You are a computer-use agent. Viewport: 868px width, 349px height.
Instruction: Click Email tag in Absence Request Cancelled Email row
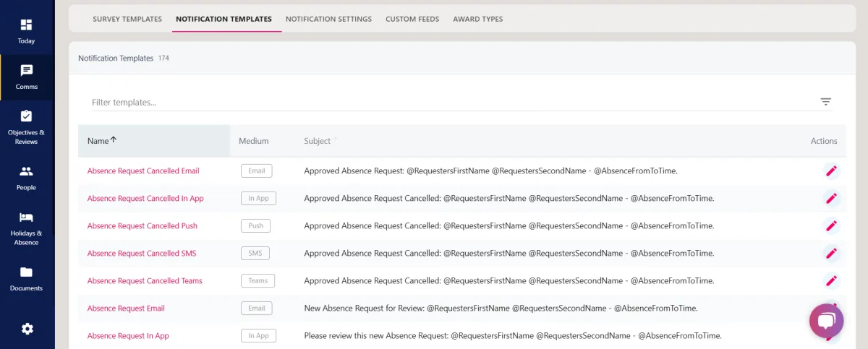point(257,171)
